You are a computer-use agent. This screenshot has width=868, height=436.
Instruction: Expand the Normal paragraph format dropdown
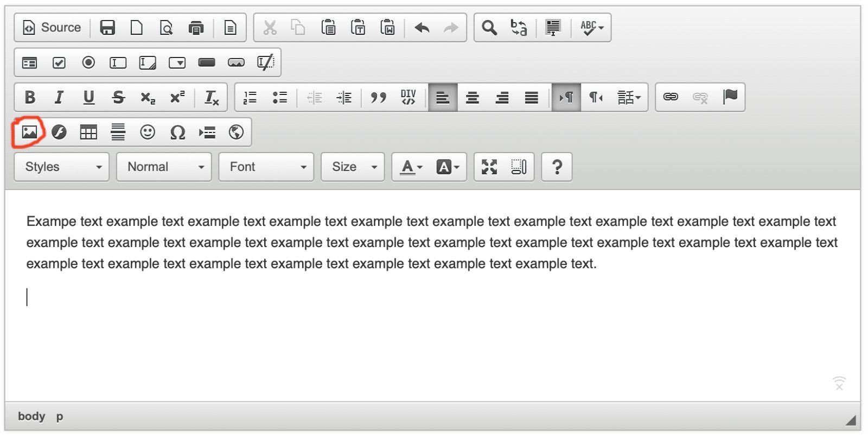[x=164, y=167]
